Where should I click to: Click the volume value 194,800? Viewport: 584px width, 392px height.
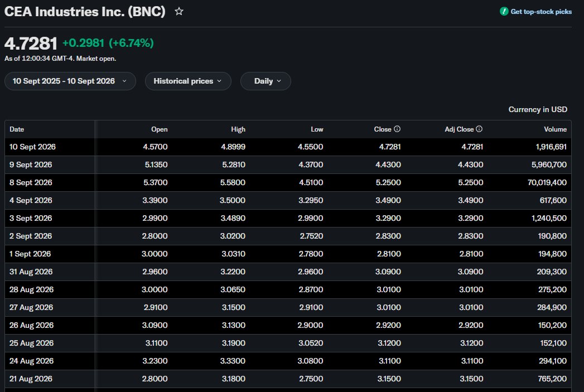pyautogui.click(x=552, y=254)
